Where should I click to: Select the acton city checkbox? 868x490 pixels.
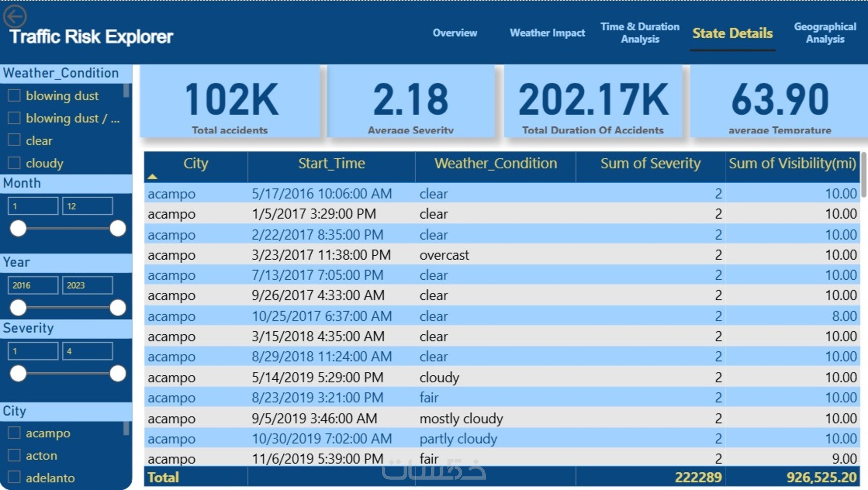click(x=14, y=456)
